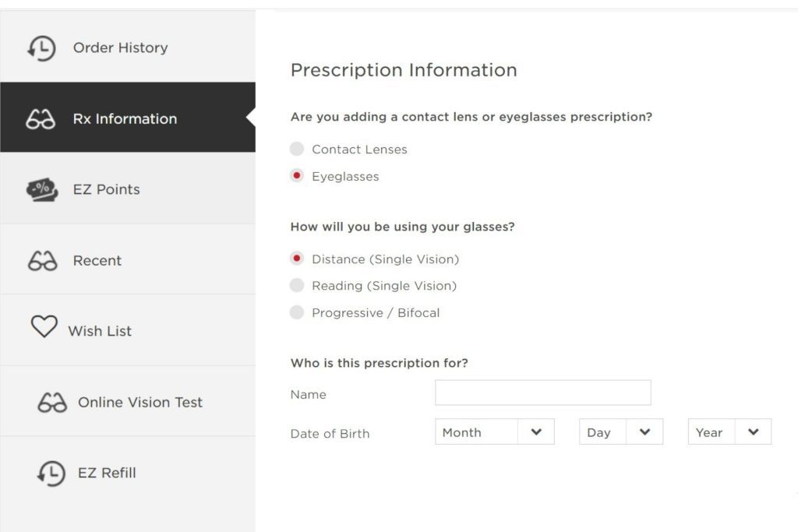
Task: Click the glasses icon next to Recent
Action: pos(44,260)
